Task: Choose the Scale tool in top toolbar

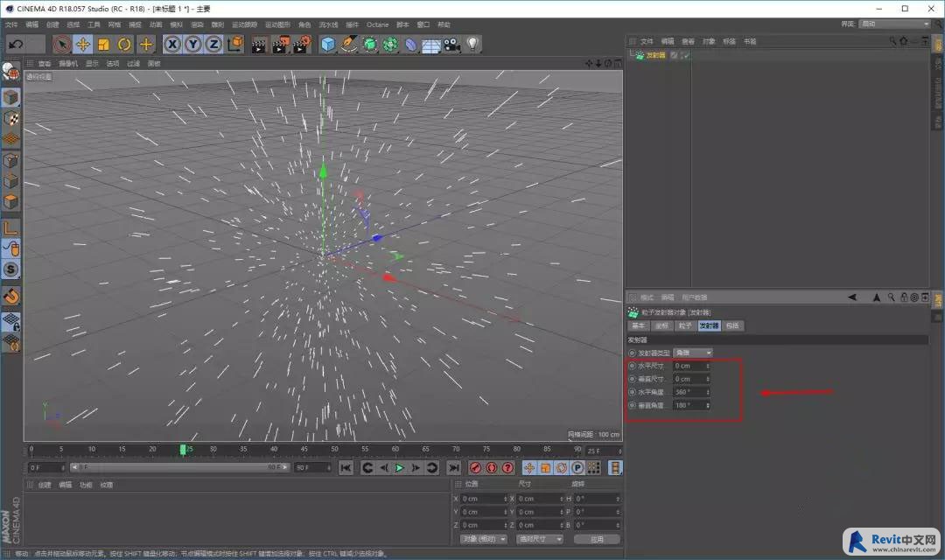Action: click(103, 44)
